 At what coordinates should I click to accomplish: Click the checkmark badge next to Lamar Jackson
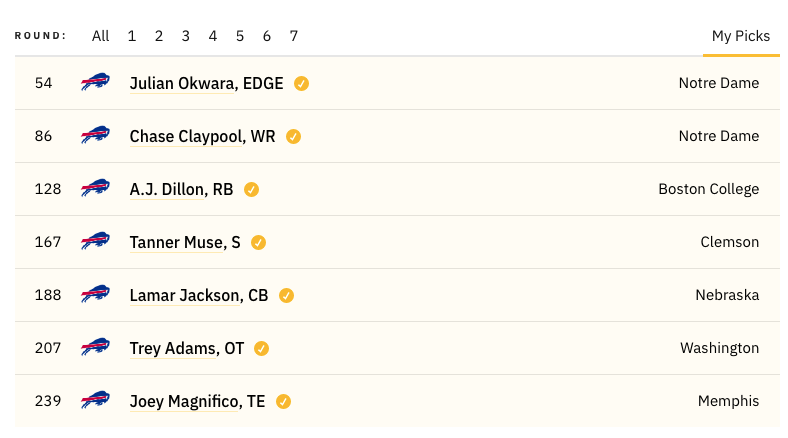point(286,295)
